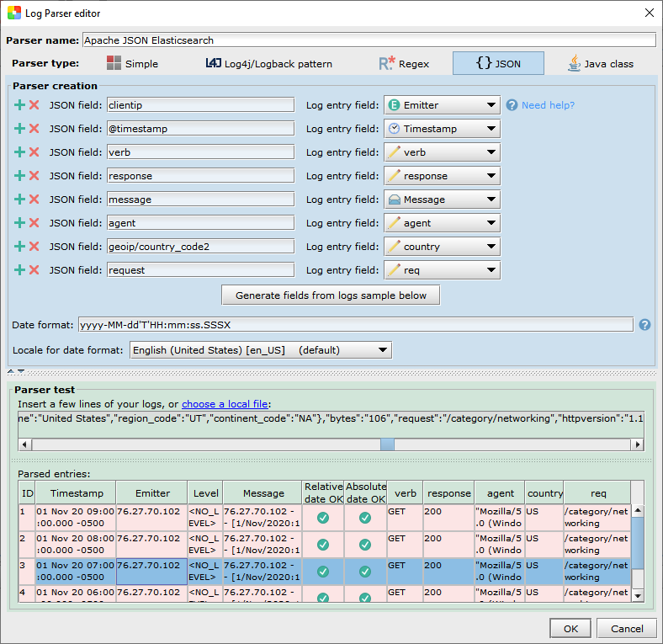Open the Timestamp log entry field dropdown

(x=443, y=129)
